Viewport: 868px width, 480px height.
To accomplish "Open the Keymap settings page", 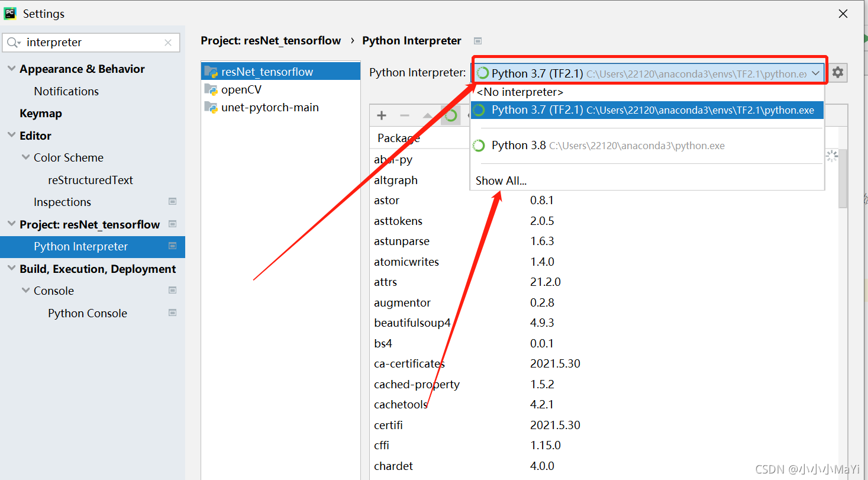I will pyautogui.click(x=41, y=113).
